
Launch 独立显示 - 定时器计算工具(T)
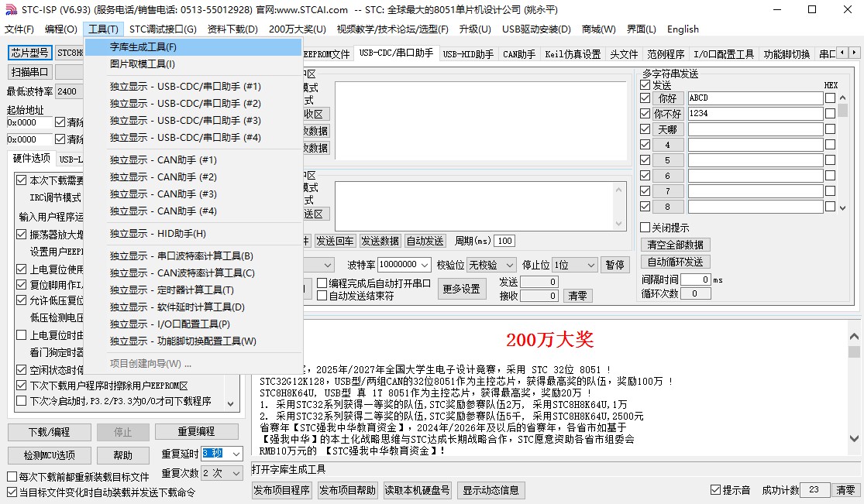point(194,290)
